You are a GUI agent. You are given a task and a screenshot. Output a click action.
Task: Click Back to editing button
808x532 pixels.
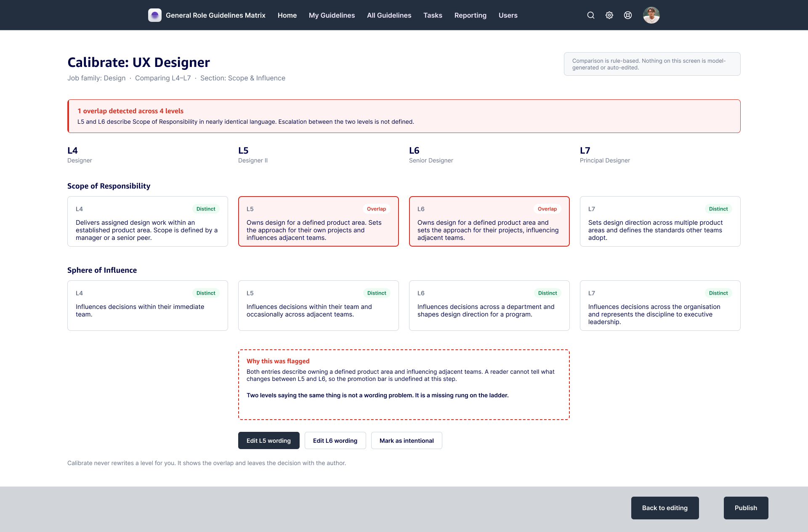[x=665, y=508]
